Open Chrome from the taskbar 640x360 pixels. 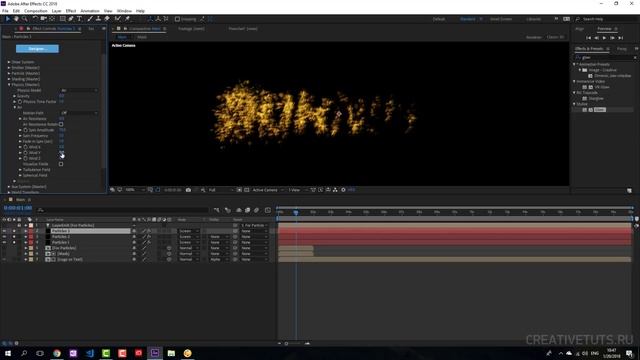pyautogui.click(x=57, y=353)
